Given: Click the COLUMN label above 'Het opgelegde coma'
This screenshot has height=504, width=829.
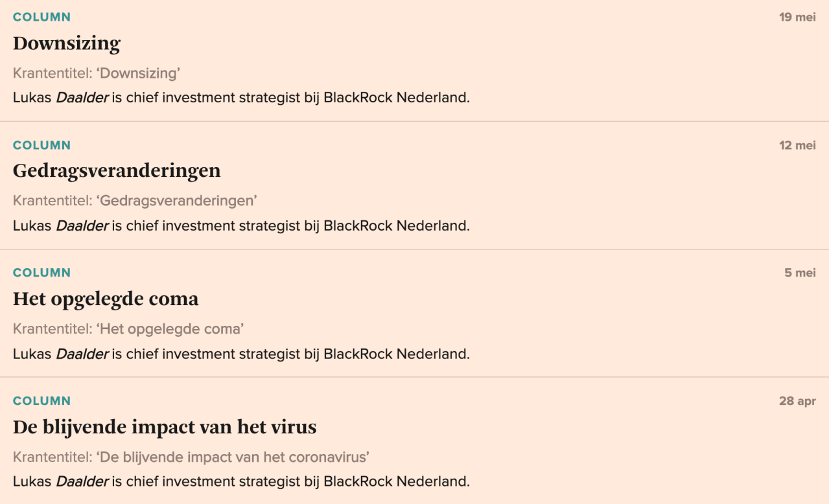Looking at the screenshot, I should 42,273.
